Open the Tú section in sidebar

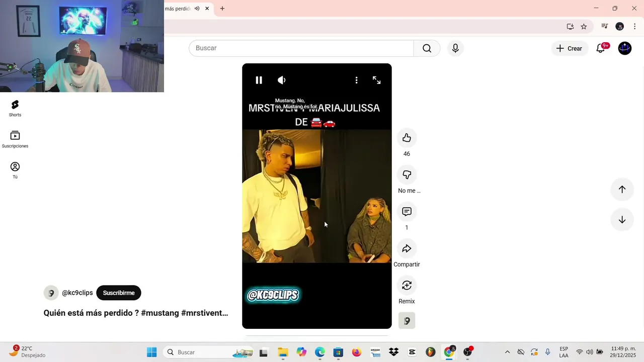pyautogui.click(x=15, y=170)
